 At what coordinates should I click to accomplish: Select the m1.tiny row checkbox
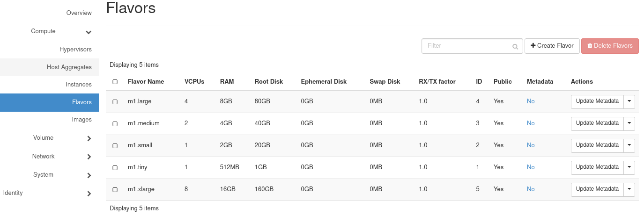[115, 167]
